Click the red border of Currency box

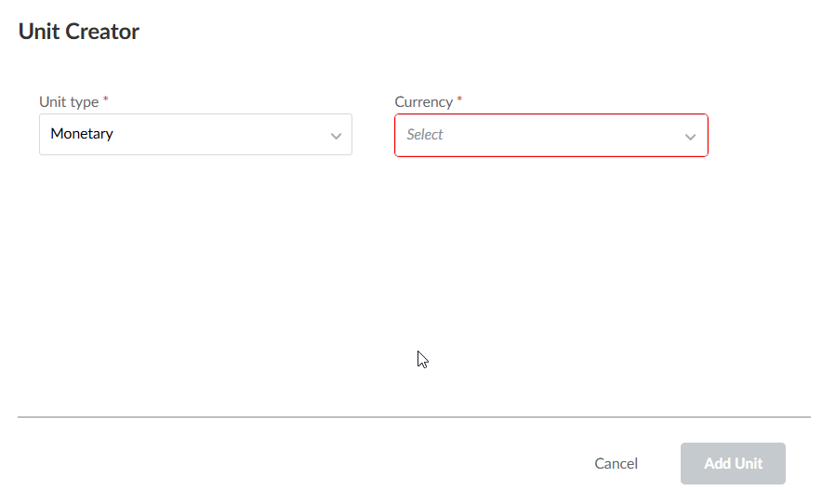[x=550, y=114]
